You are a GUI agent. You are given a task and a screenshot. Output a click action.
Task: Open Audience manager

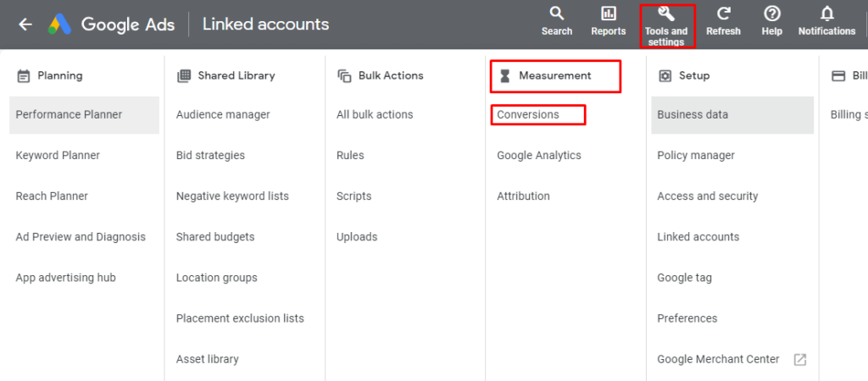tap(223, 114)
